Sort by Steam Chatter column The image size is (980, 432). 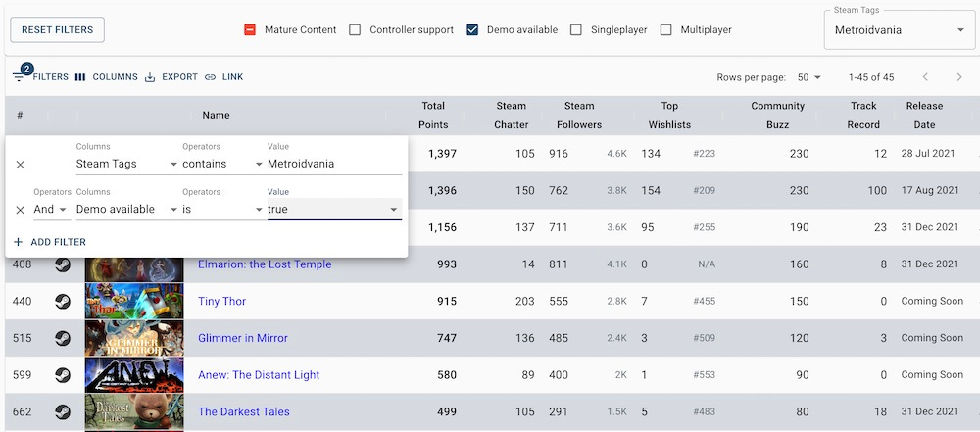(512, 115)
